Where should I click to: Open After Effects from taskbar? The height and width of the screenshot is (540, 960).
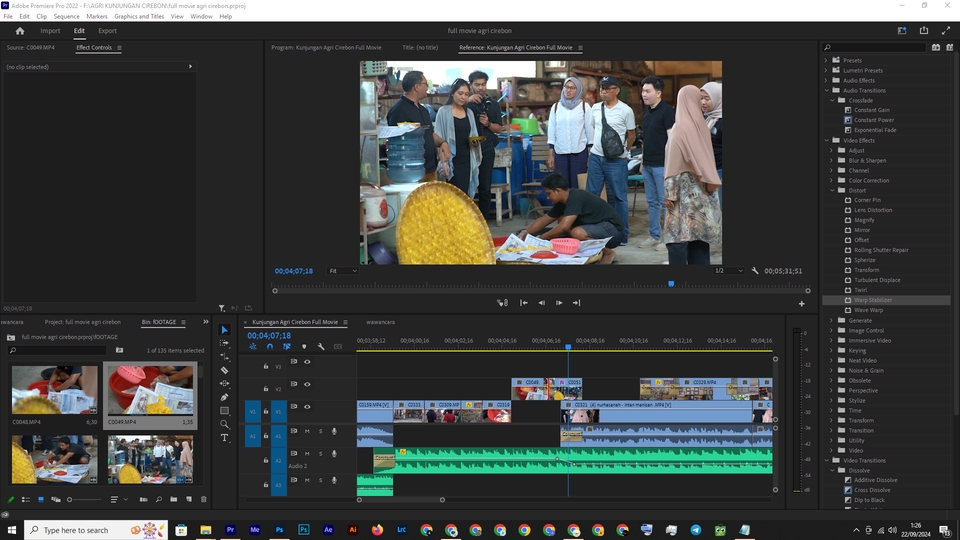click(328, 530)
